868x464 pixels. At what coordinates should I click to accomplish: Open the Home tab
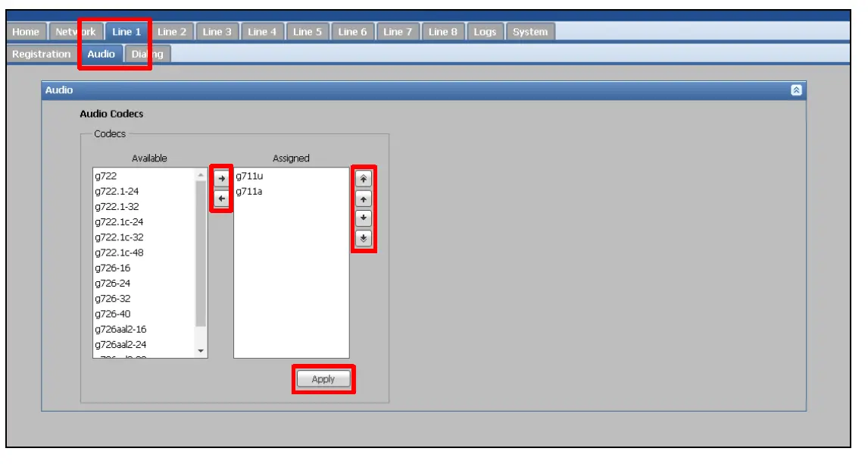(26, 32)
